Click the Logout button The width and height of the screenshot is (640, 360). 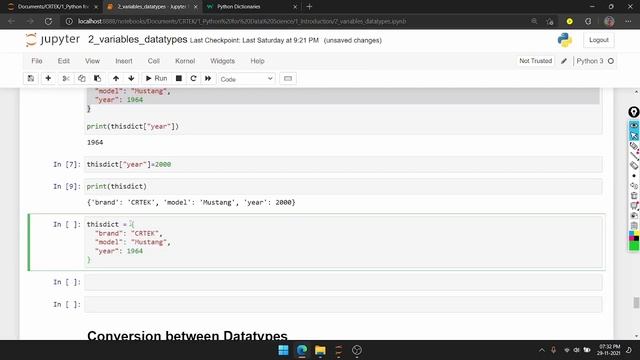point(599,40)
